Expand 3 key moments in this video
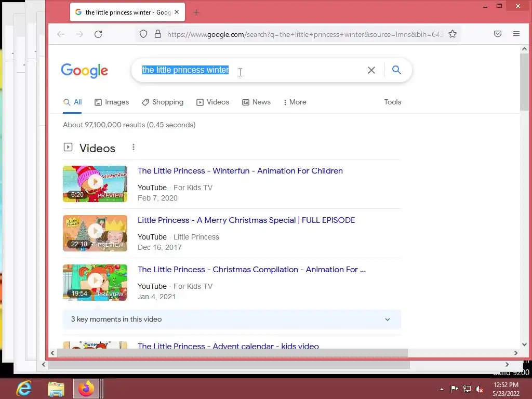Viewport: 532px width, 399px height. tap(232, 320)
